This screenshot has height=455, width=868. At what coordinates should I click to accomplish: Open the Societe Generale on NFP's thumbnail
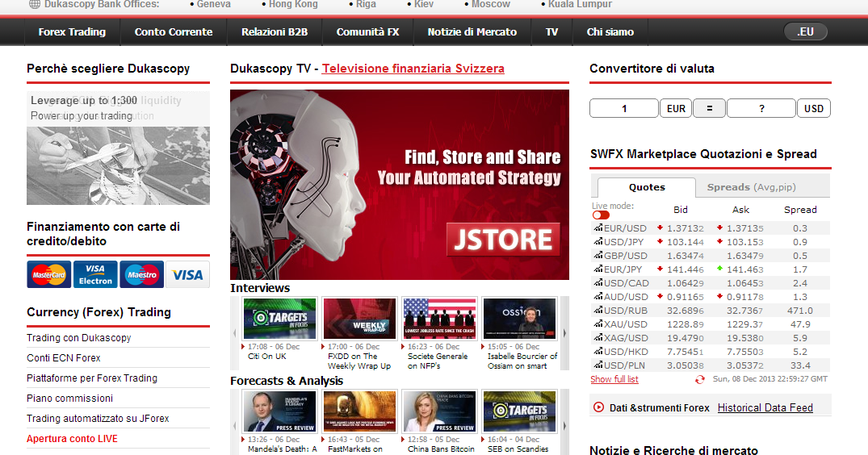(439, 319)
